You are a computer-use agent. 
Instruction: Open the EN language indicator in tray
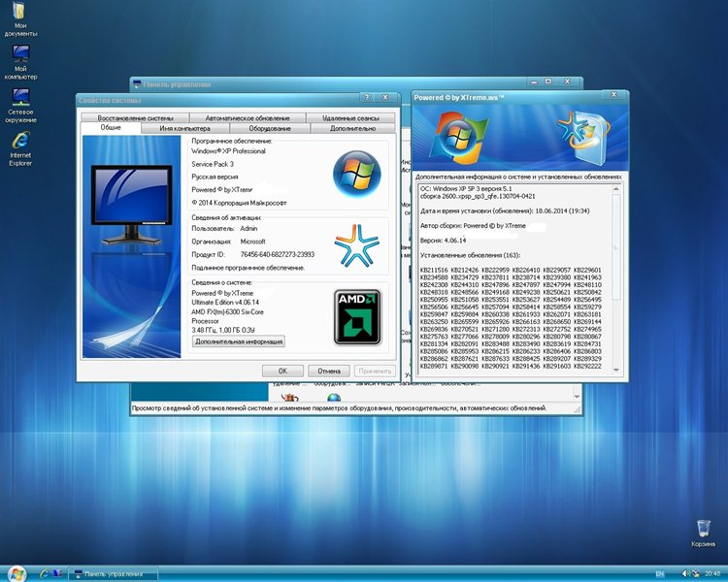click(659, 574)
